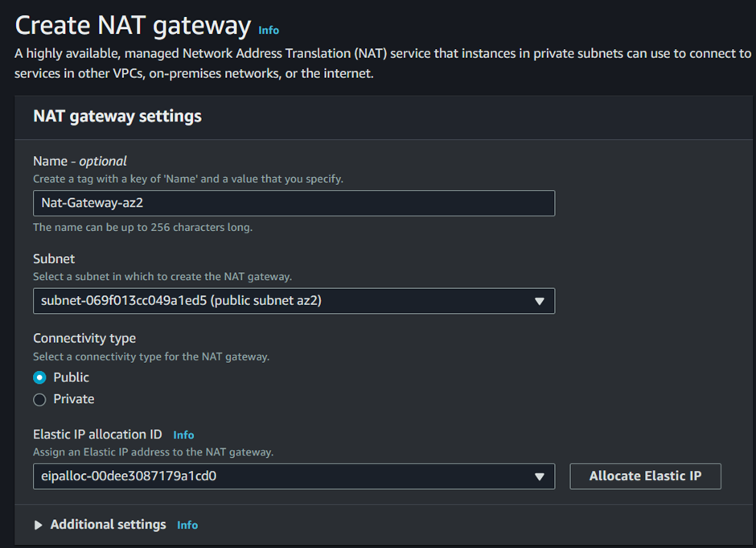This screenshot has width=756, height=548.
Task: Click the Connectivity type label
Action: 84,338
